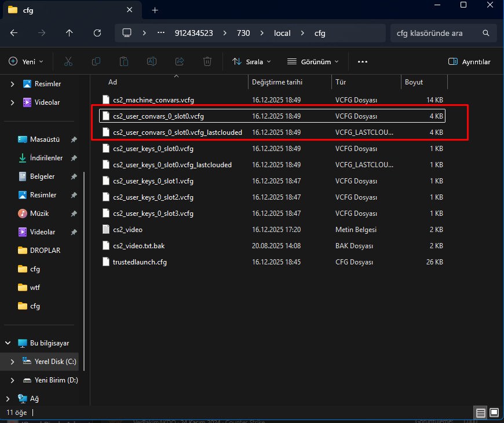The height and width of the screenshot is (423, 504).
Task: Refresh the cfg folder view
Action: pos(97,33)
